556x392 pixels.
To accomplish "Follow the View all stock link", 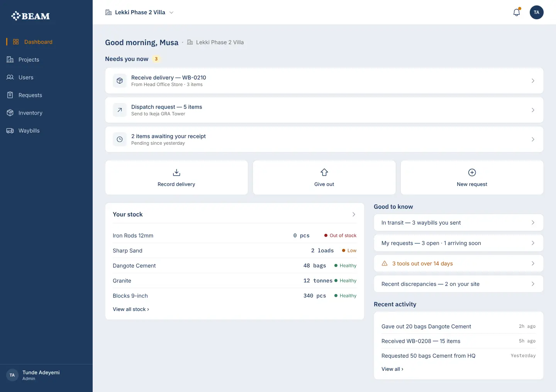I will [131, 309].
